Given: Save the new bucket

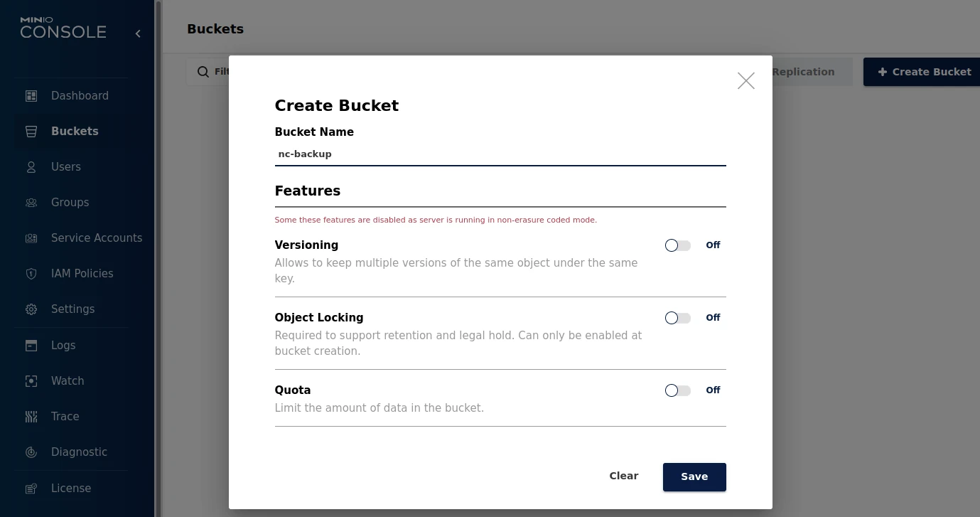Looking at the screenshot, I should (x=694, y=477).
